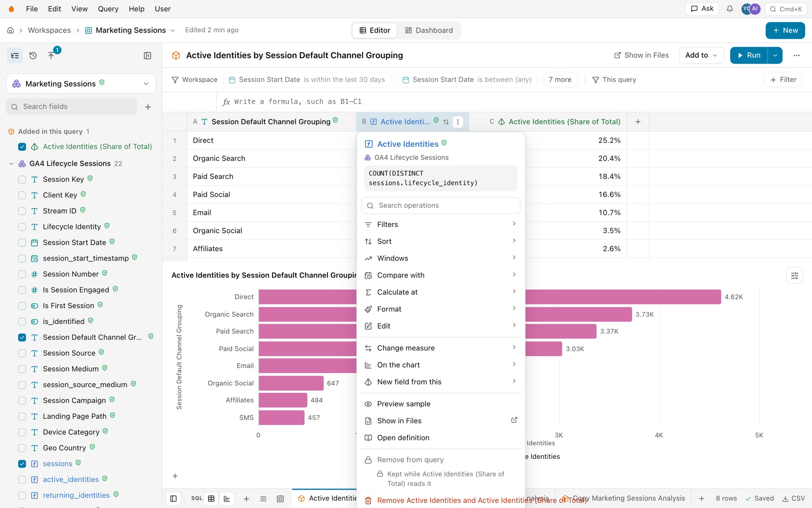812x508 pixels.
Task: Add a new column with the plus header
Action: 638,122
